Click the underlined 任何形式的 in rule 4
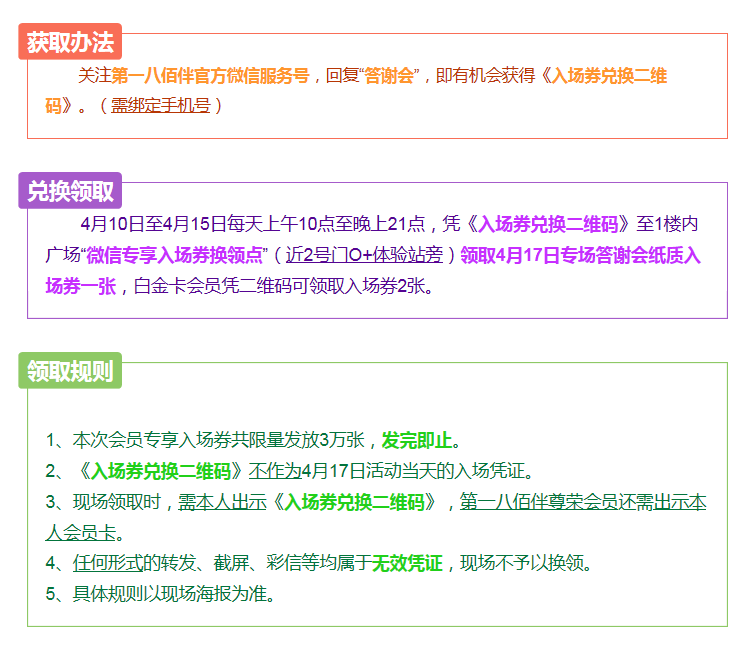 109,563
